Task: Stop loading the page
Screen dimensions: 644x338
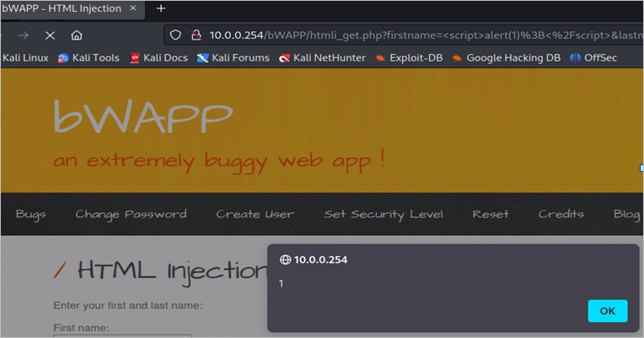Action: click(x=50, y=35)
